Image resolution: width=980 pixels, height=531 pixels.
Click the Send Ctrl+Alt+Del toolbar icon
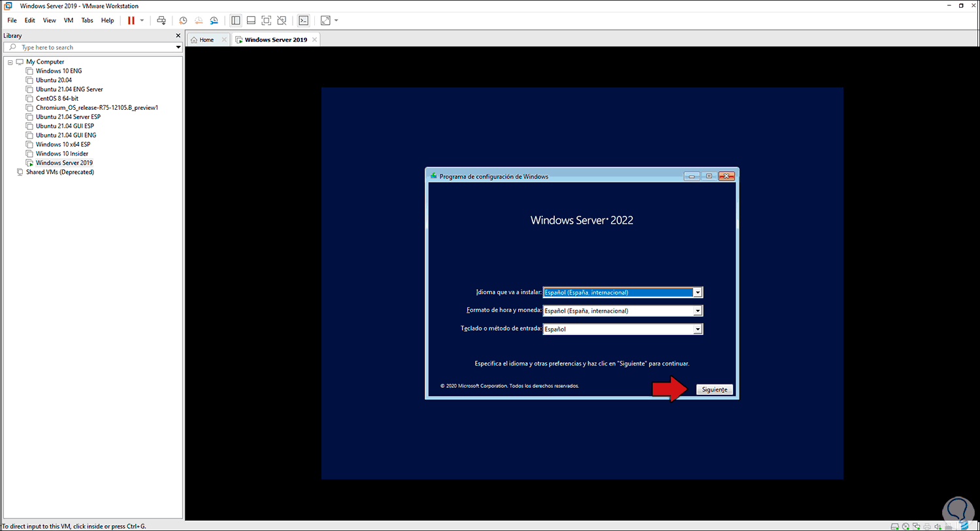coord(161,20)
